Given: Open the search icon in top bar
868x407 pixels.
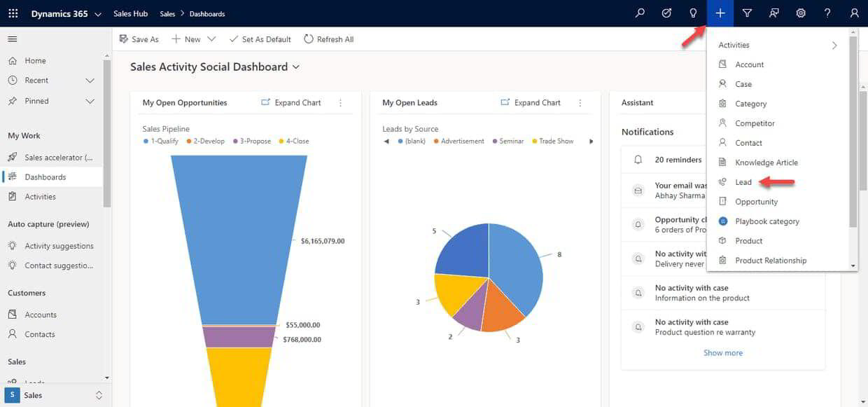Looking at the screenshot, I should 639,13.
